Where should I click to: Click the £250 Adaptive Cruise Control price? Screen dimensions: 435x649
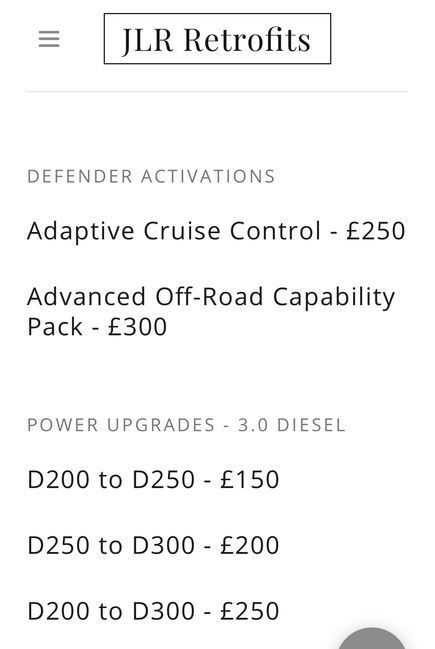pos(375,231)
